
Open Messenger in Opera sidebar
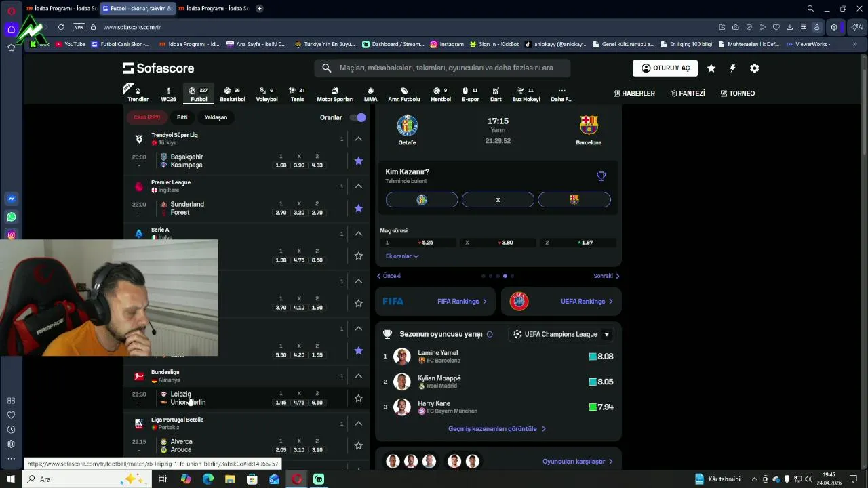tap(11, 199)
